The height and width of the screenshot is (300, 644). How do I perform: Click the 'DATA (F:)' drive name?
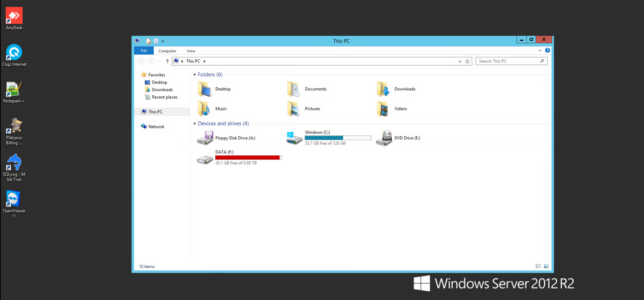pyautogui.click(x=224, y=152)
